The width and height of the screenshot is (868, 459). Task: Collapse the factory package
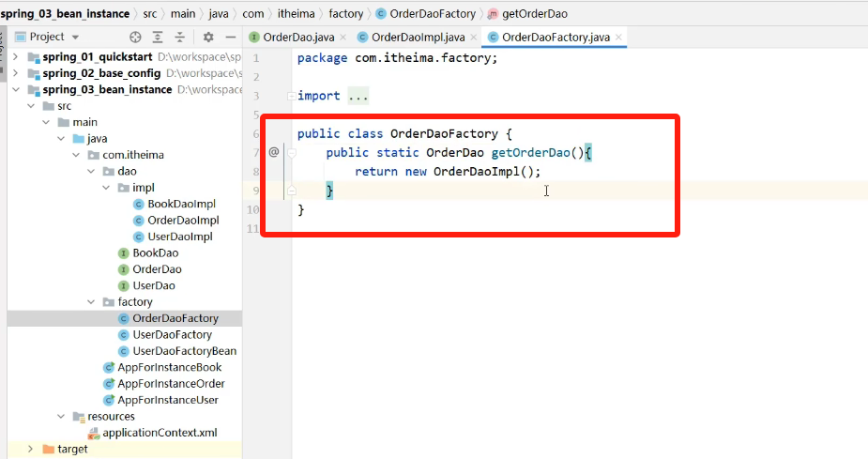91,301
